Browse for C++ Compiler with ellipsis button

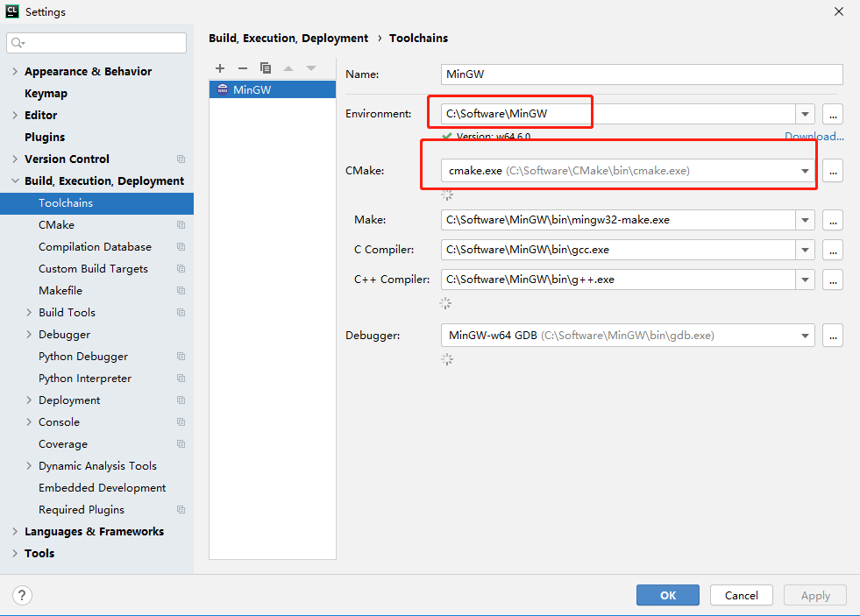point(833,280)
